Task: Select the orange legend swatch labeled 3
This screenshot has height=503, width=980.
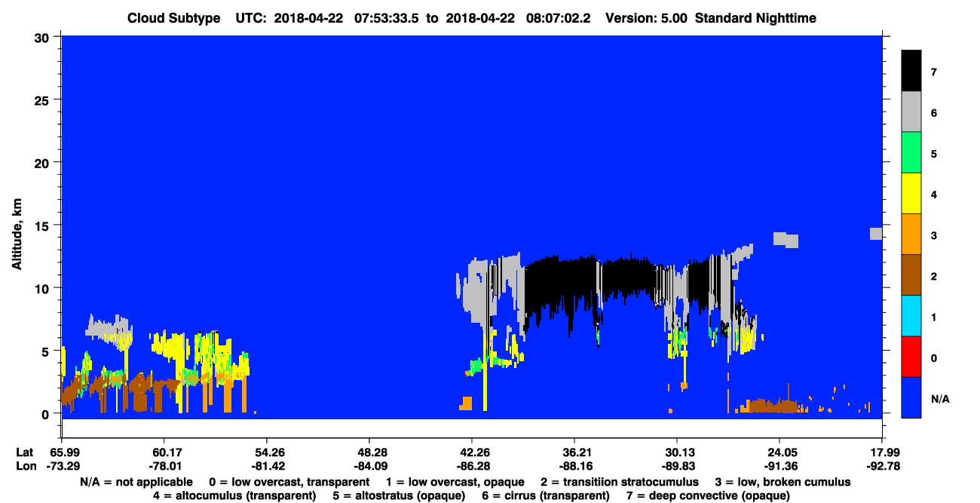Action: [x=911, y=235]
